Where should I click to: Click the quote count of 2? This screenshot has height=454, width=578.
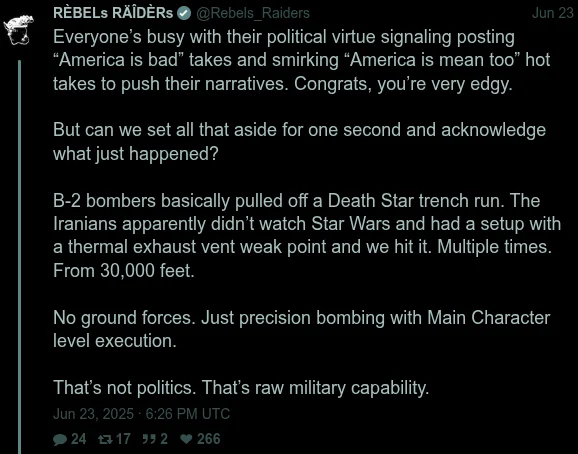pyautogui.click(x=164, y=439)
